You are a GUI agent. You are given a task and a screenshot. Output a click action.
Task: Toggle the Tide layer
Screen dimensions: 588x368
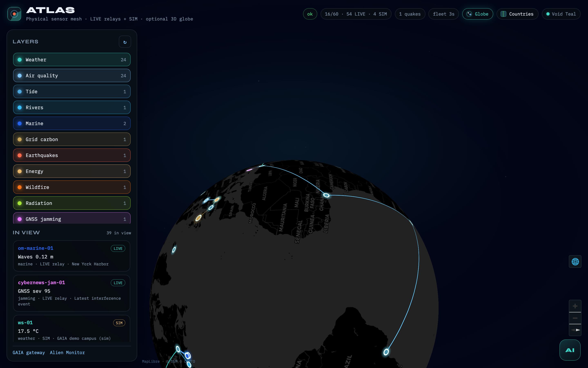click(72, 92)
